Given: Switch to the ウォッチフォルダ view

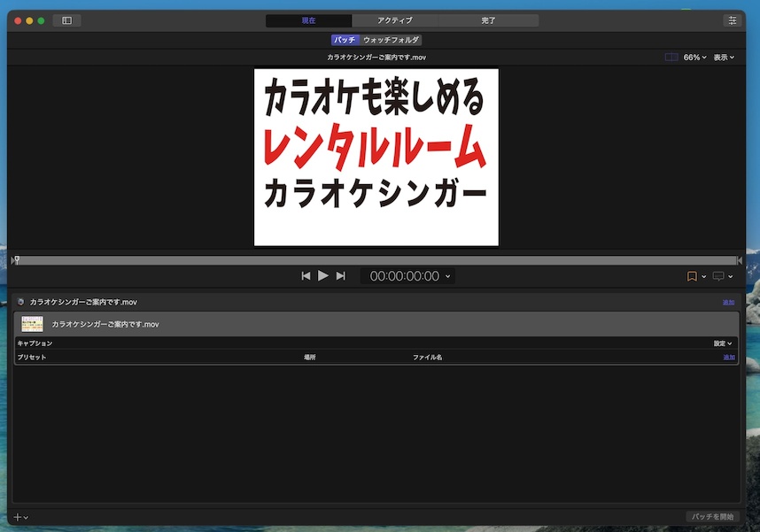Looking at the screenshot, I should click(391, 40).
